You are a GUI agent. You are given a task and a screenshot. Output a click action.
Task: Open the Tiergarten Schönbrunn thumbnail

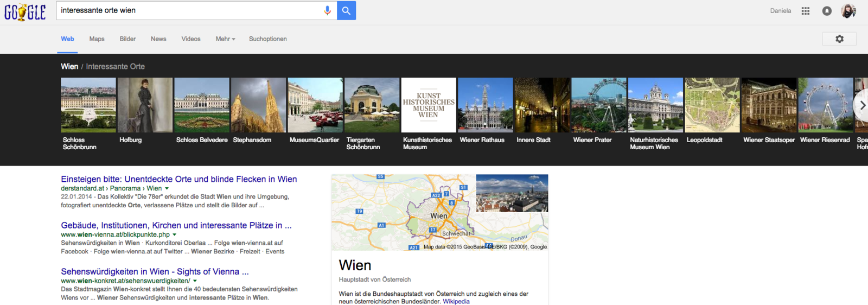point(372,105)
